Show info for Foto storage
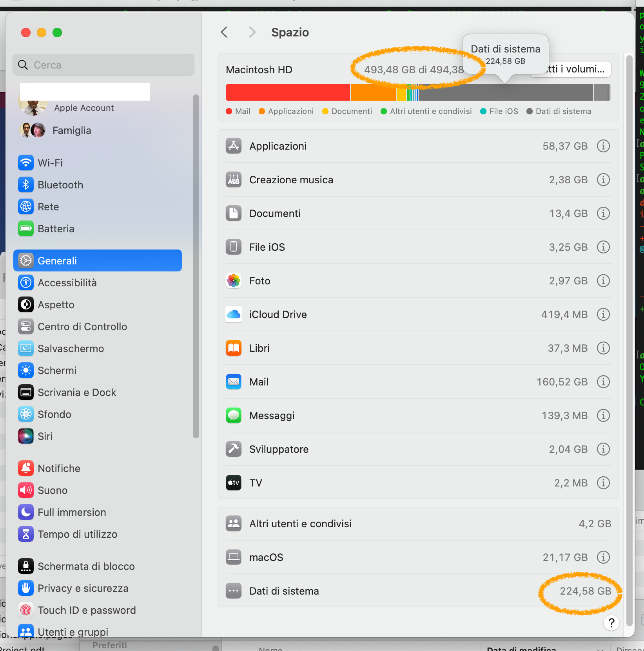644x651 pixels. point(603,281)
